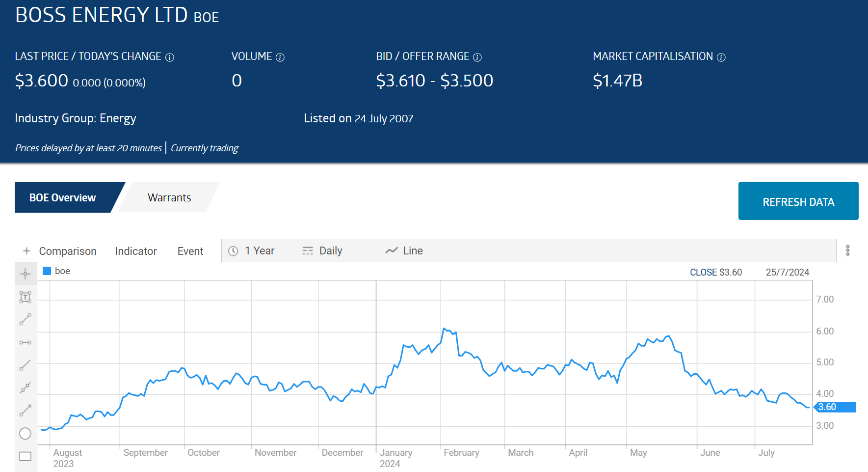The width and height of the screenshot is (868, 472).
Task: Click the Listed on 24 July 2007 text
Action: click(x=359, y=118)
